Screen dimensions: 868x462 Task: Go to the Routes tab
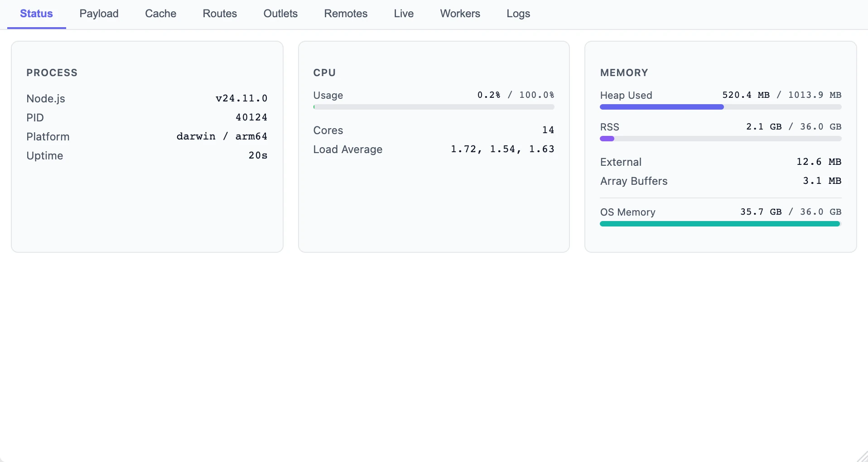[220, 14]
